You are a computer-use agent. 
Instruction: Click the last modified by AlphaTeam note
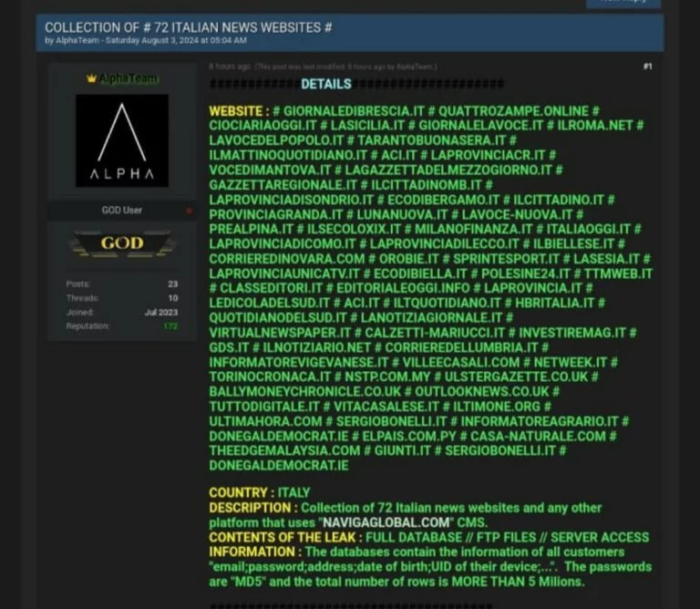tap(346, 67)
